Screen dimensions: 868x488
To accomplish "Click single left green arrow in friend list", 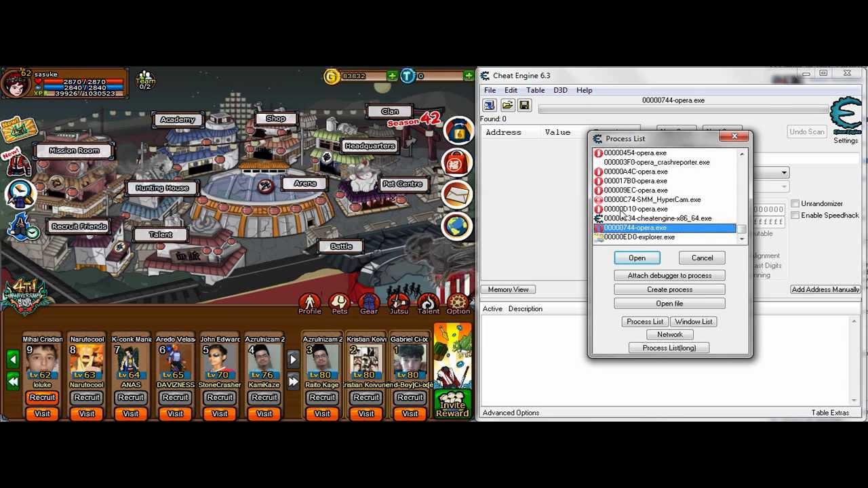I will point(13,359).
